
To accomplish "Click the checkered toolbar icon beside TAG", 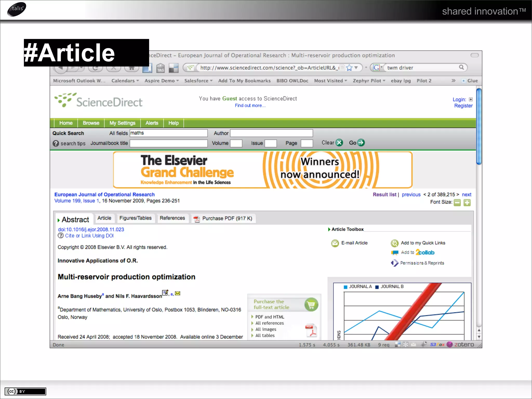I will [174, 68].
